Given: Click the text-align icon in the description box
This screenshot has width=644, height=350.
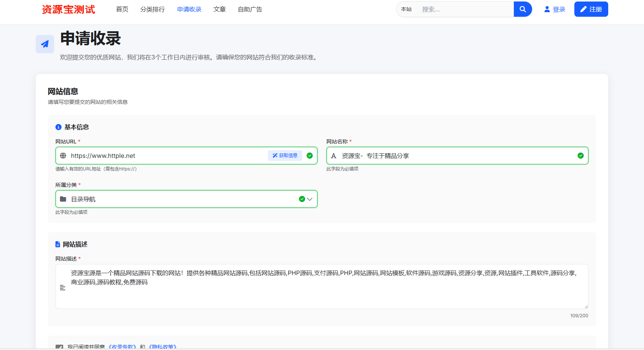Looking at the screenshot, I should tap(63, 288).
